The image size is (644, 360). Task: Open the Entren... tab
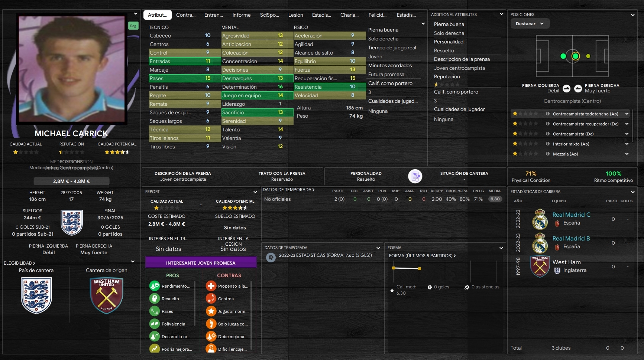[x=214, y=15]
